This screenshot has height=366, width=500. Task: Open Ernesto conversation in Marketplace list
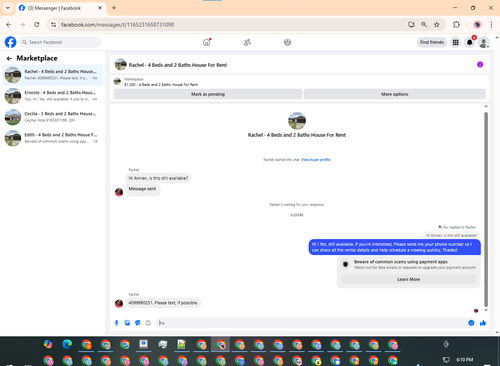53,96
